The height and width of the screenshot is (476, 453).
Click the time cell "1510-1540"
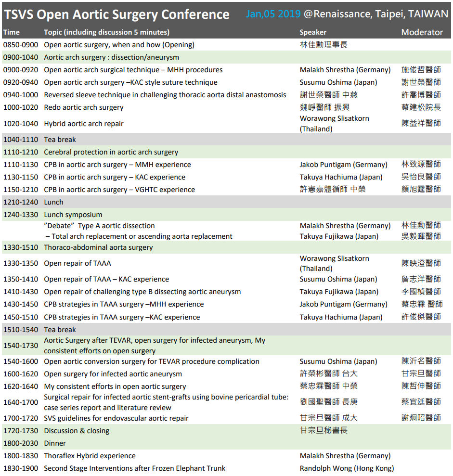click(21, 329)
